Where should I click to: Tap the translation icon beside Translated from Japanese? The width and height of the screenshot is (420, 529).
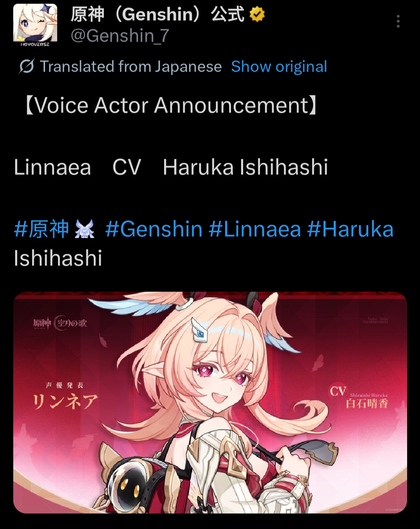pyautogui.click(x=26, y=67)
